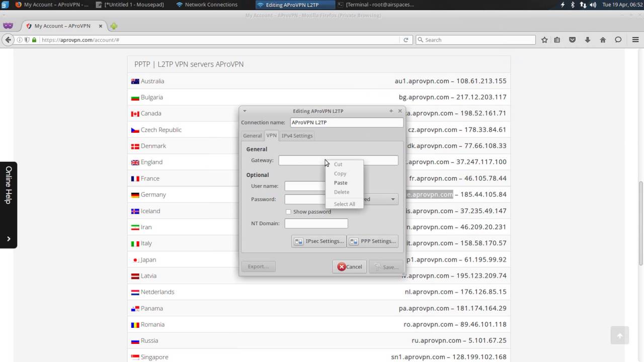
Task: Click Copy in the context menu
Action: [340, 173]
